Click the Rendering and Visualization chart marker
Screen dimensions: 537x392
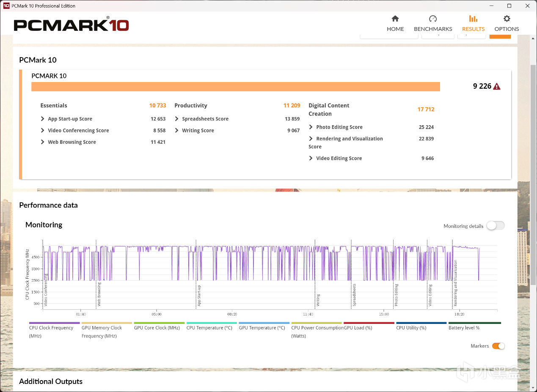(x=455, y=283)
